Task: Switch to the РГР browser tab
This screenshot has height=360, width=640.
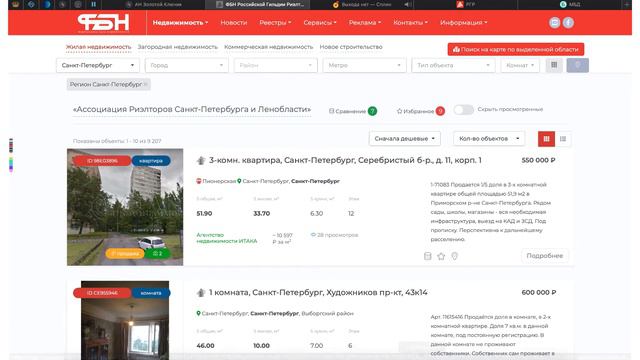Action: [465, 4]
